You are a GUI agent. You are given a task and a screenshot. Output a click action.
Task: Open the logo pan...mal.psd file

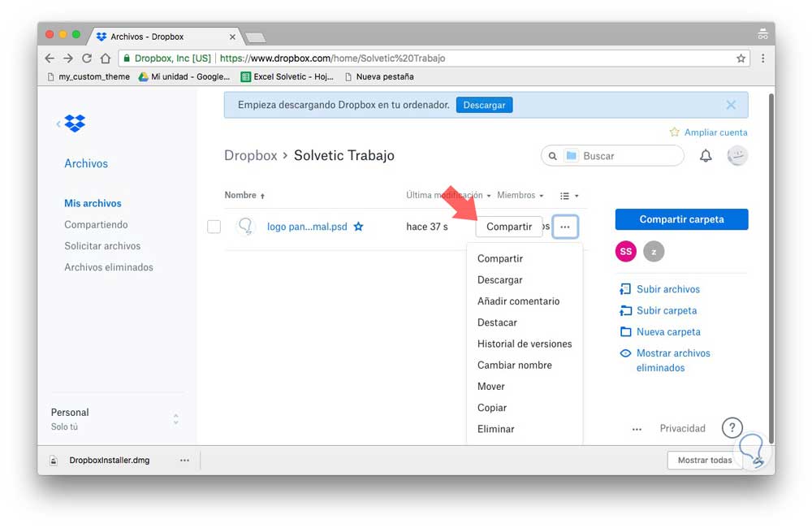[x=307, y=227]
